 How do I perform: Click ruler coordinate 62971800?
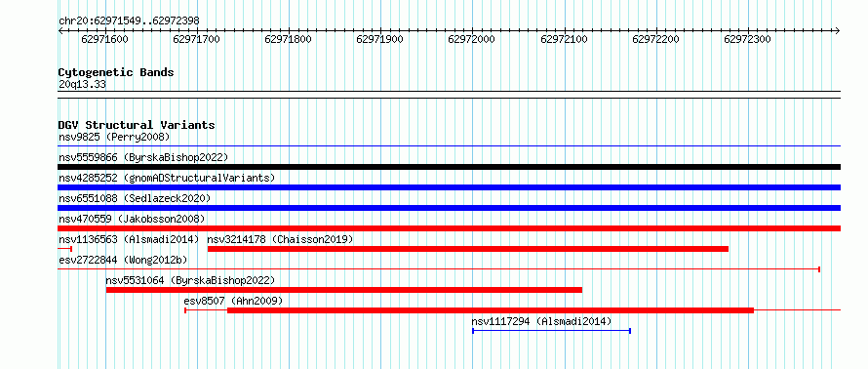(288, 40)
